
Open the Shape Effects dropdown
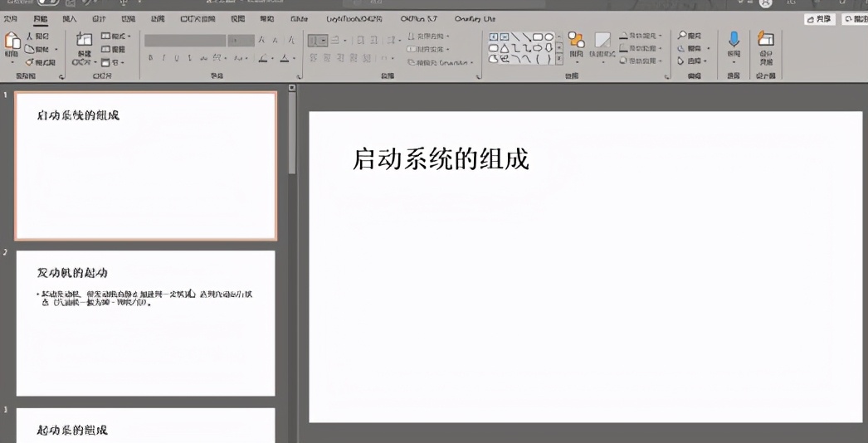click(x=641, y=61)
